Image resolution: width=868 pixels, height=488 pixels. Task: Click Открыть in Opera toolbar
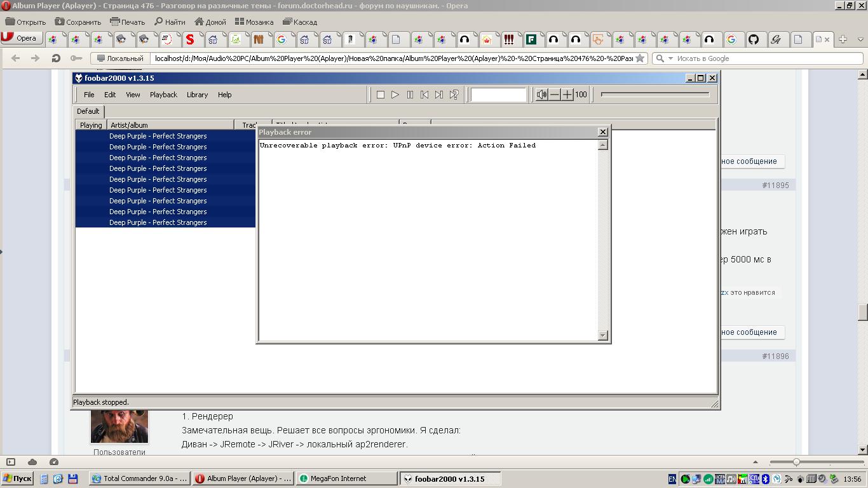coord(25,22)
